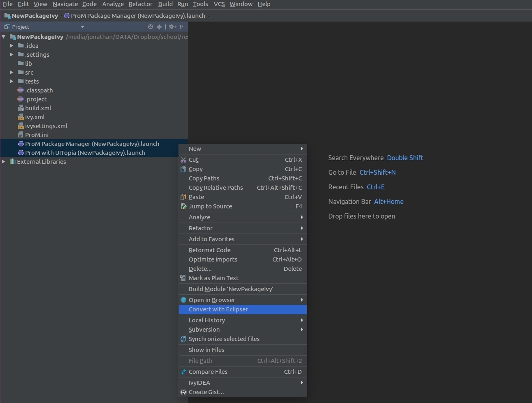Click the collapse all icon in Project panel
Image resolution: width=532 pixels, height=403 pixels.
pos(159,27)
